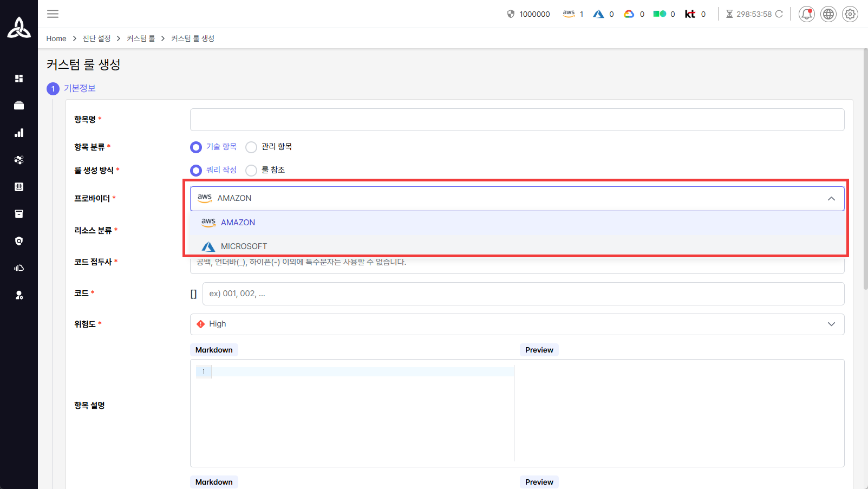Select the 기술 항목 radio button
868x489 pixels.
pyautogui.click(x=196, y=147)
